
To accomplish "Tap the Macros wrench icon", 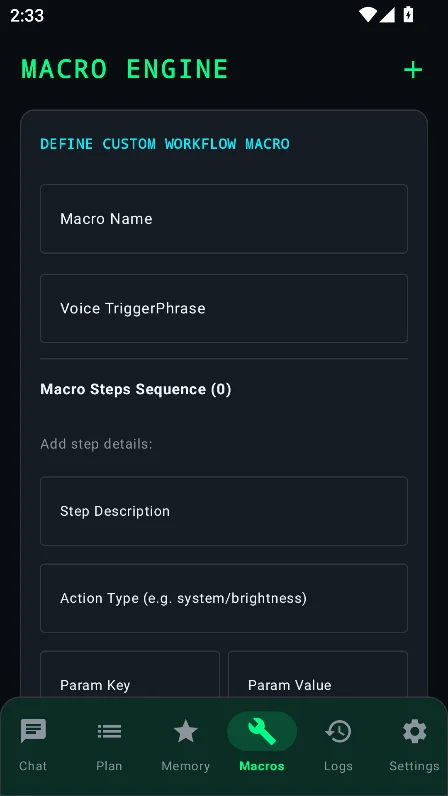I will click(x=262, y=731).
